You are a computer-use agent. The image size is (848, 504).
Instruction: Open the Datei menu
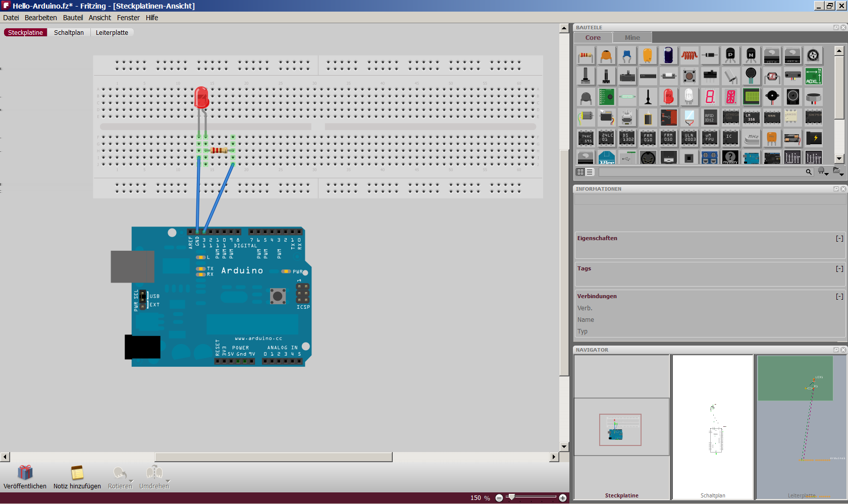(x=11, y=18)
